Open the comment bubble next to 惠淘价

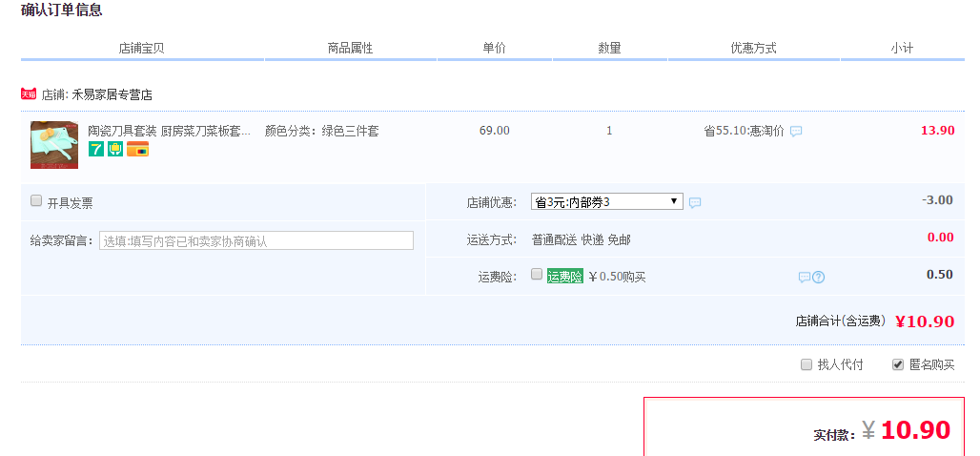tap(796, 132)
